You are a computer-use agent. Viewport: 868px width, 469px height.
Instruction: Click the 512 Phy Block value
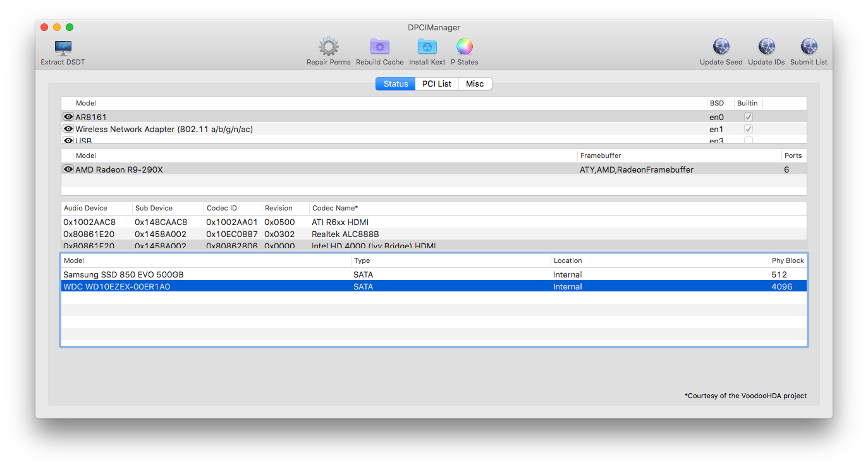tap(779, 274)
